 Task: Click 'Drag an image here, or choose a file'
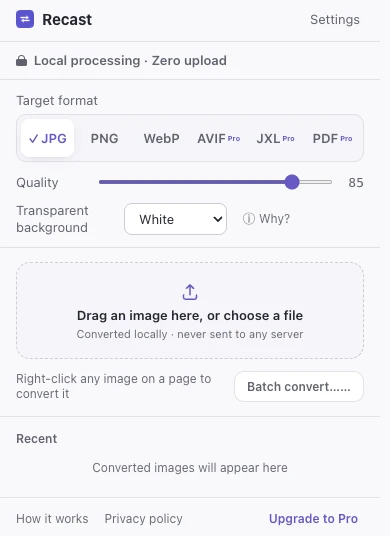point(190,316)
